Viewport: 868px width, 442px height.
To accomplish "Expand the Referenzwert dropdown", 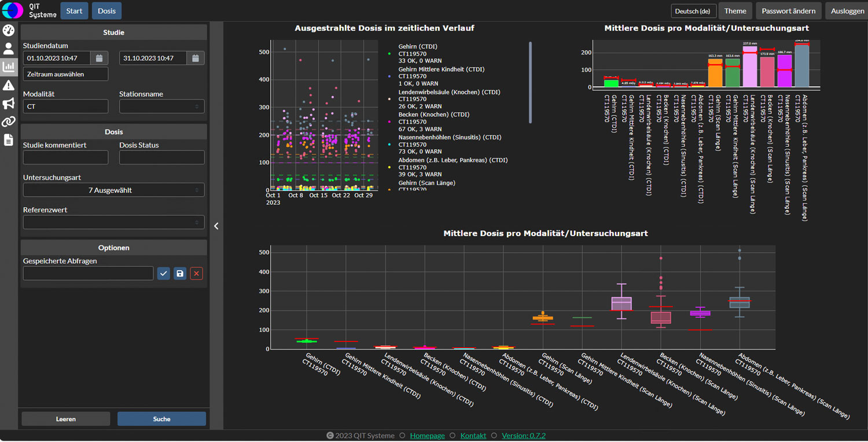I will 113,222.
